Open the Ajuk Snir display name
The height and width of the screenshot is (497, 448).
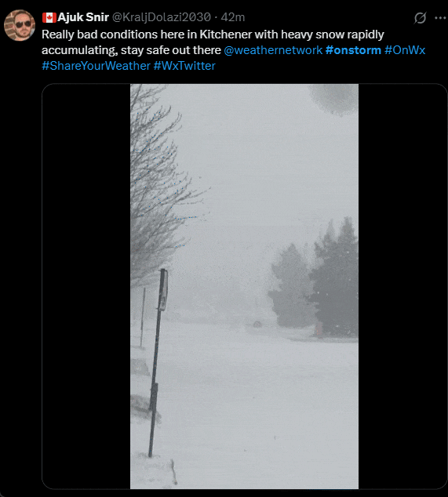[83, 17]
